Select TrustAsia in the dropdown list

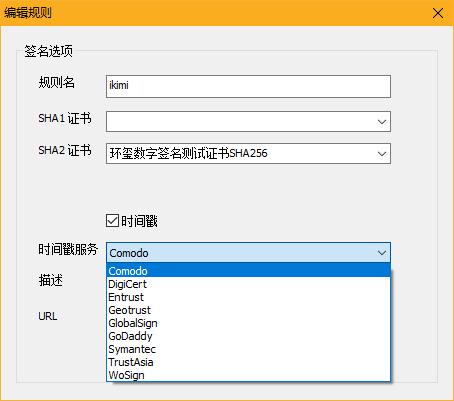[x=248, y=362]
